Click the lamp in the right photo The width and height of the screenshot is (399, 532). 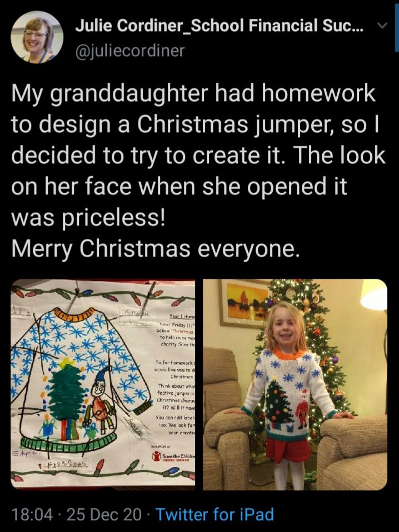pos(374,296)
